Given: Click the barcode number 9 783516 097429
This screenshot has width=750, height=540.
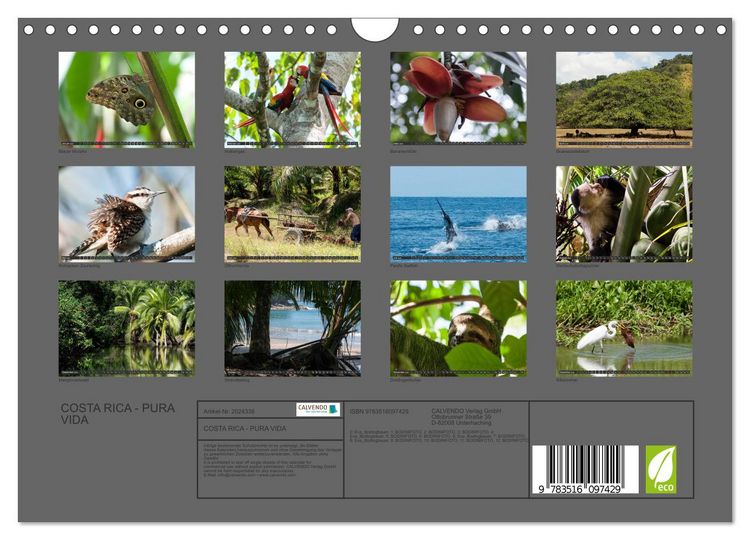Looking at the screenshot, I should point(580,489).
